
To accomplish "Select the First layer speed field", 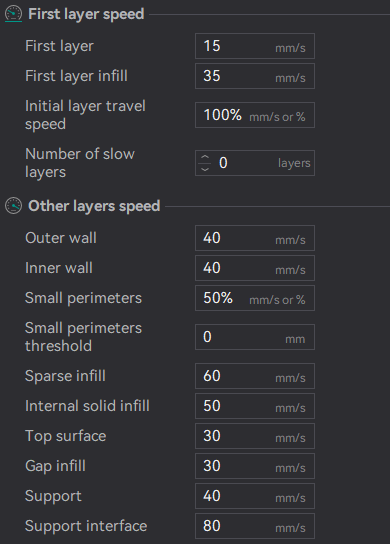I will 255,46.
